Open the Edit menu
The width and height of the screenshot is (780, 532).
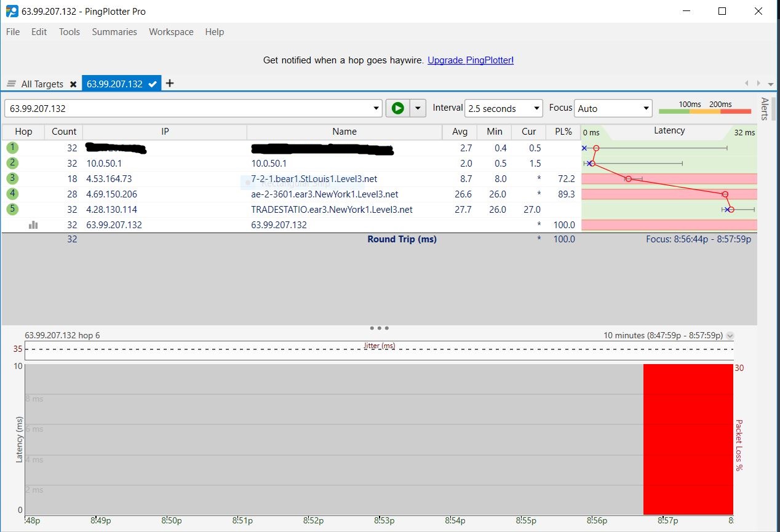(x=39, y=32)
